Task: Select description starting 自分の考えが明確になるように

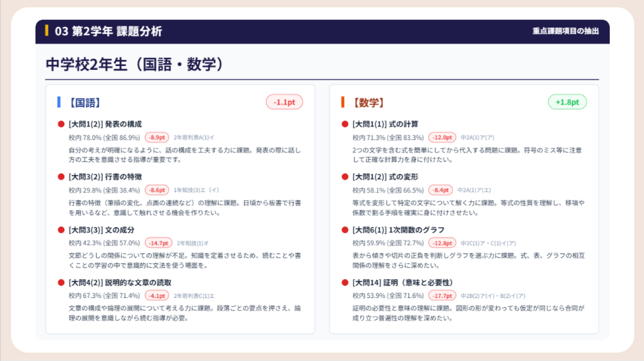Action: [x=185, y=155]
